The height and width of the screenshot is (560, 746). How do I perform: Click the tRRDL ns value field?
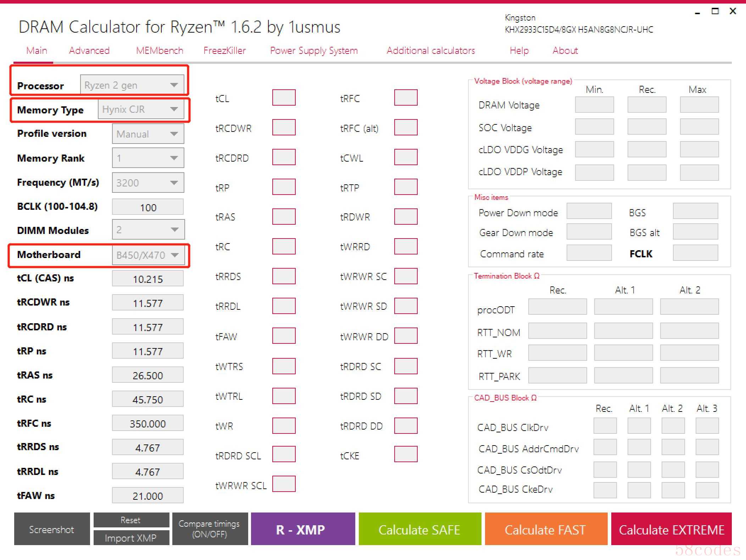(x=148, y=471)
